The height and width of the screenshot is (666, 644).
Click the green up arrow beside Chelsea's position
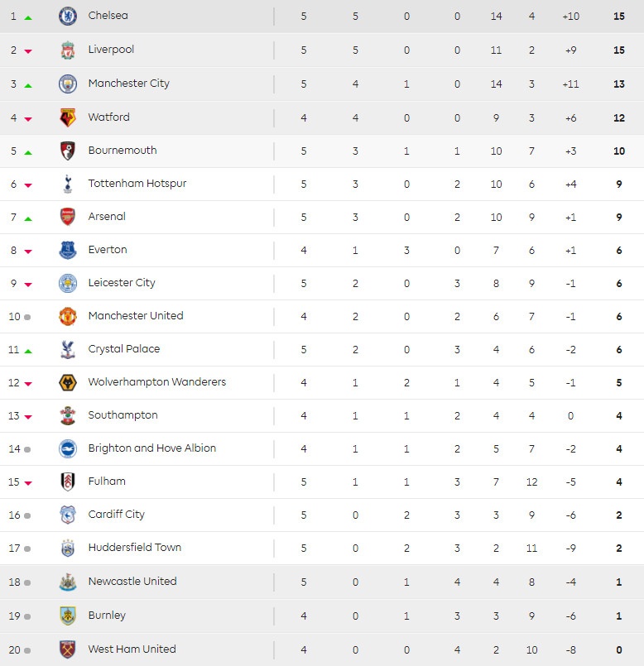tap(28, 17)
